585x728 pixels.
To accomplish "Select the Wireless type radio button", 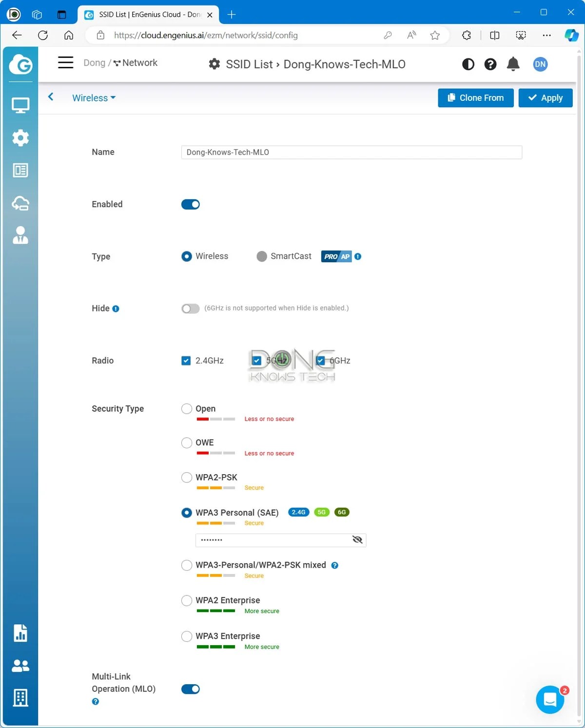I will pyautogui.click(x=187, y=257).
